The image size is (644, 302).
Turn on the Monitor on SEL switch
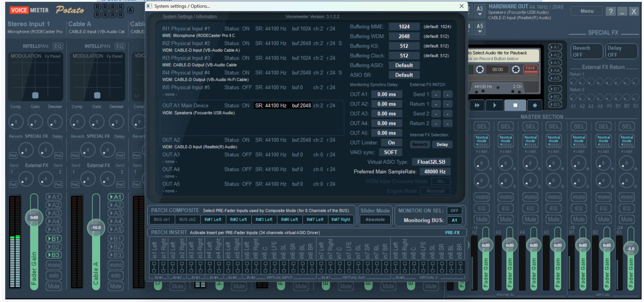coord(454,211)
